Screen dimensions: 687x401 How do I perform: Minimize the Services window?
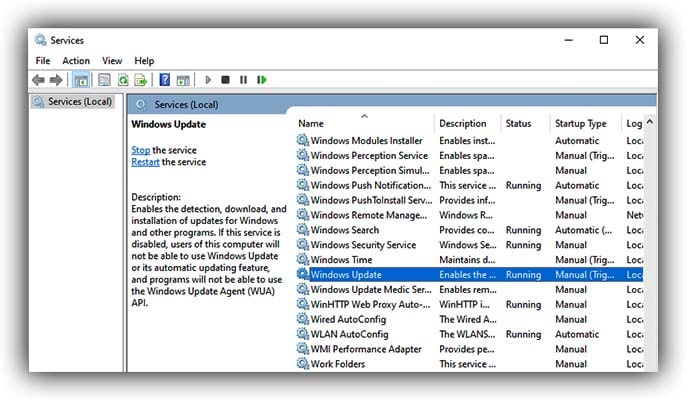[x=569, y=40]
